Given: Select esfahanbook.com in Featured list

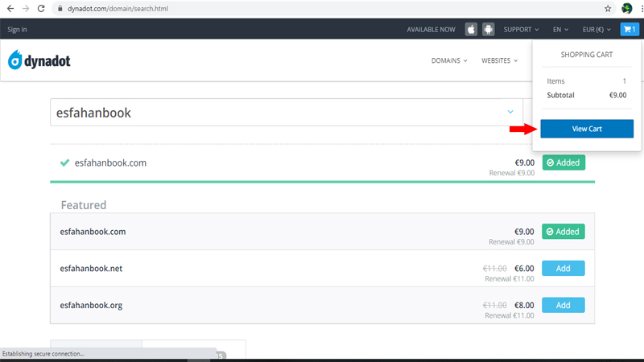Looking at the screenshot, I should 93,232.
